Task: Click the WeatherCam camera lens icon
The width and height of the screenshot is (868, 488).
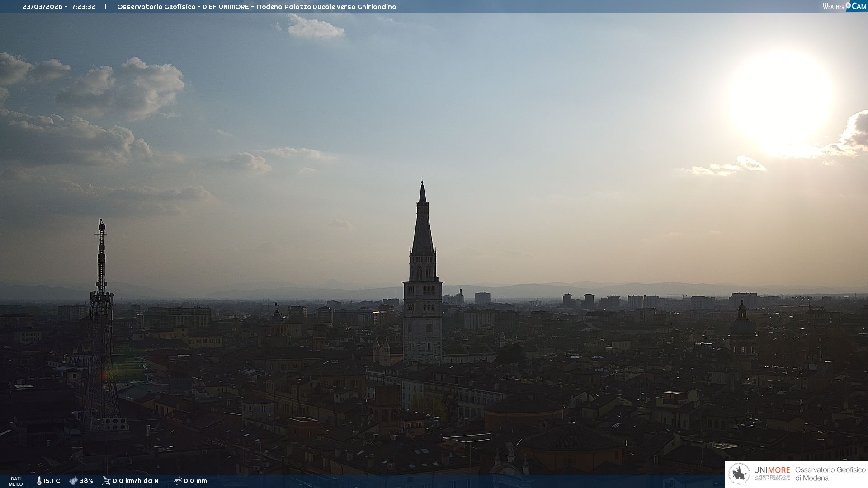Action: (x=848, y=5)
